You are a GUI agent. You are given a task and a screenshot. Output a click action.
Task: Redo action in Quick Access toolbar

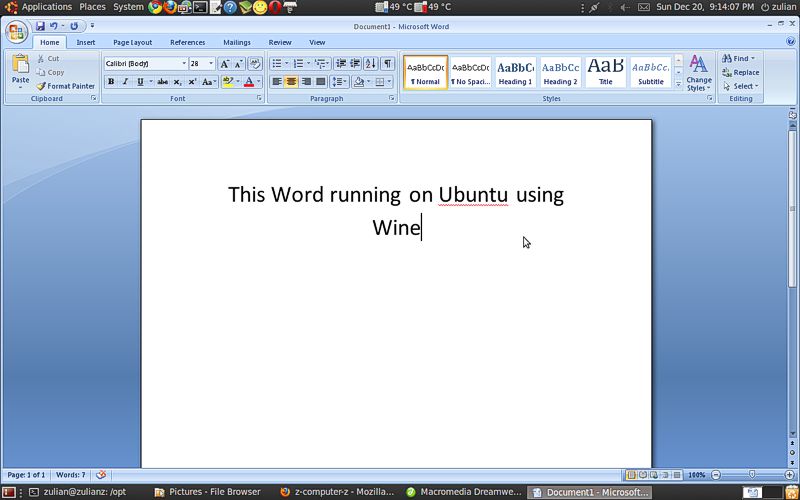[x=74, y=26]
